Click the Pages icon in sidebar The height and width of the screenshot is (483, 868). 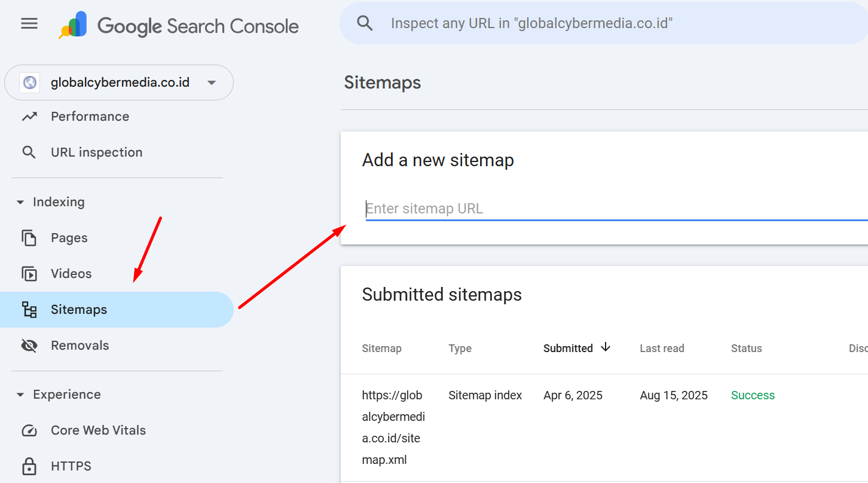point(29,238)
